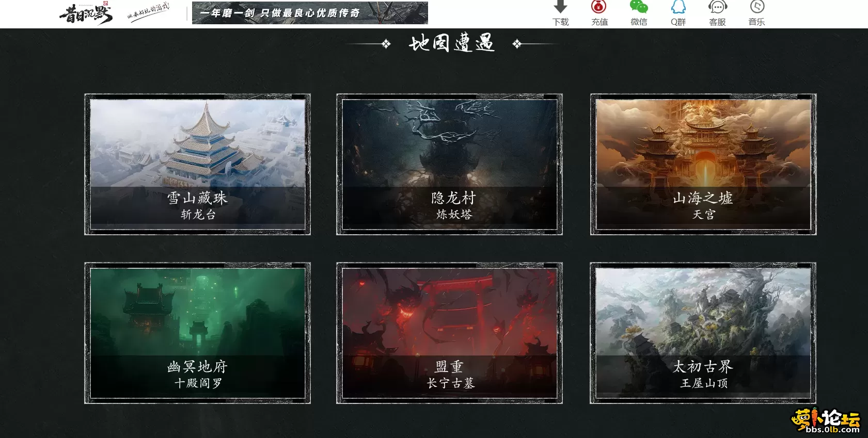Screen dimensions: 868x438
Task: Open the 盟重 长宁古墓 map card
Action: pos(449,333)
